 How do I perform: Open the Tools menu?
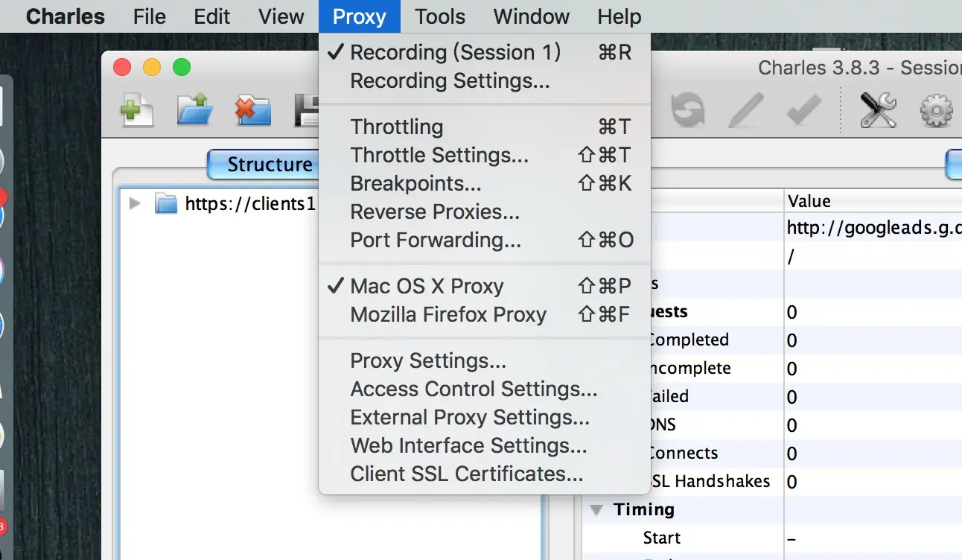coord(440,16)
